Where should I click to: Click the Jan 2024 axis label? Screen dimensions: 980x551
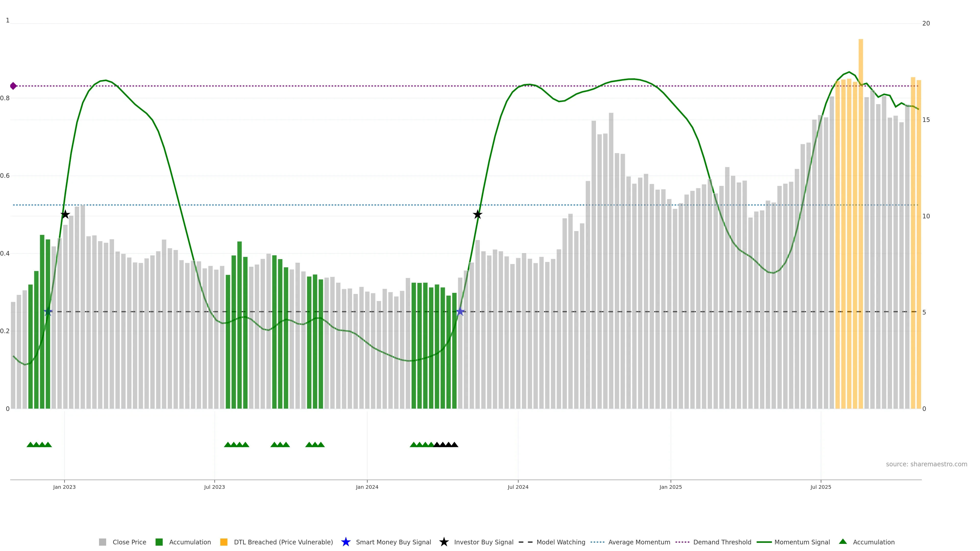point(367,487)
